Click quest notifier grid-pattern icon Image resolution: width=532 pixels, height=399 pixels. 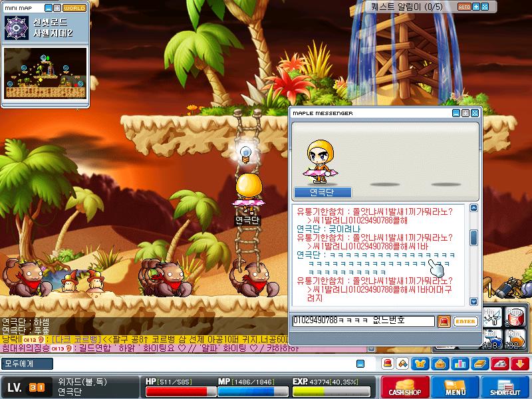(x=485, y=7)
